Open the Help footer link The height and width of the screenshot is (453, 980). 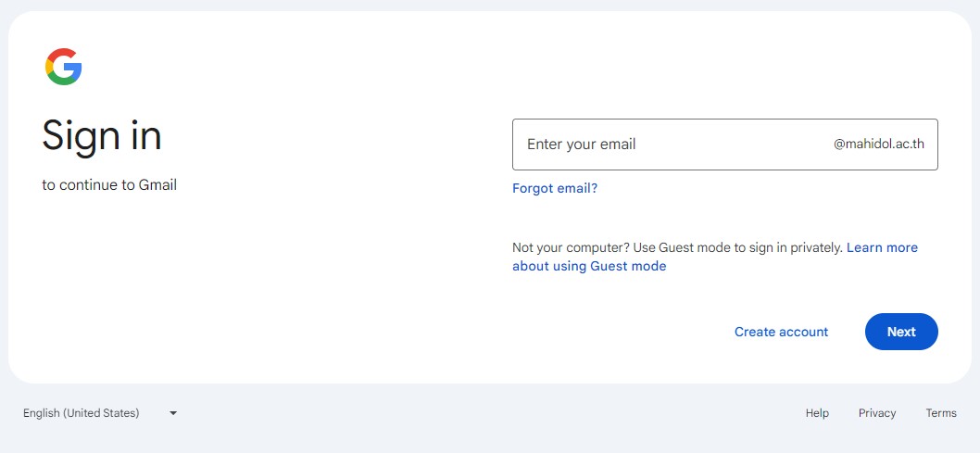point(817,413)
